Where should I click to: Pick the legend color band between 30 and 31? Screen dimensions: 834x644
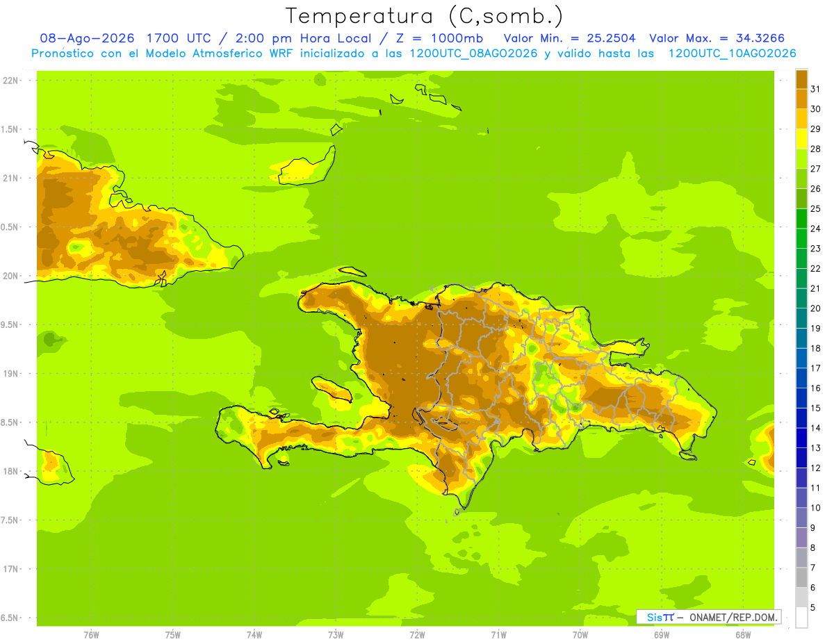point(801,99)
